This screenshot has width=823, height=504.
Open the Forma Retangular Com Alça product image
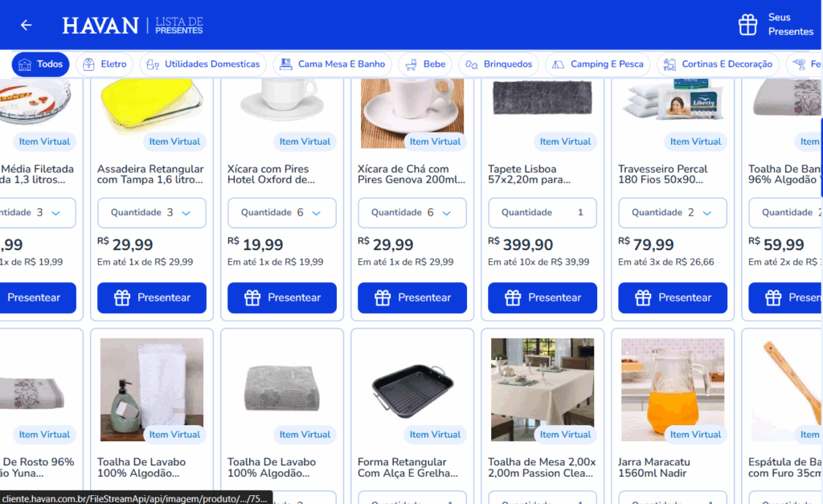pyautogui.click(x=412, y=390)
